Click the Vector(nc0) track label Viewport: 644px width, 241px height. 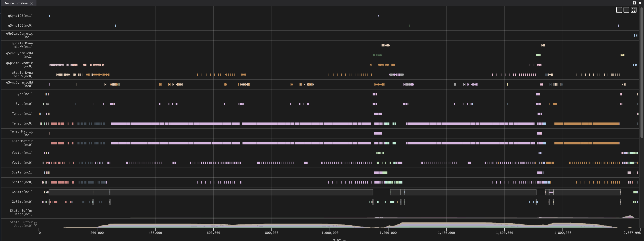tap(22, 163)
